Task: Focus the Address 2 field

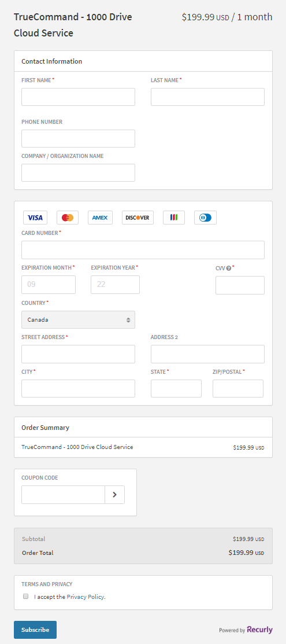Action: coord(207,354)
